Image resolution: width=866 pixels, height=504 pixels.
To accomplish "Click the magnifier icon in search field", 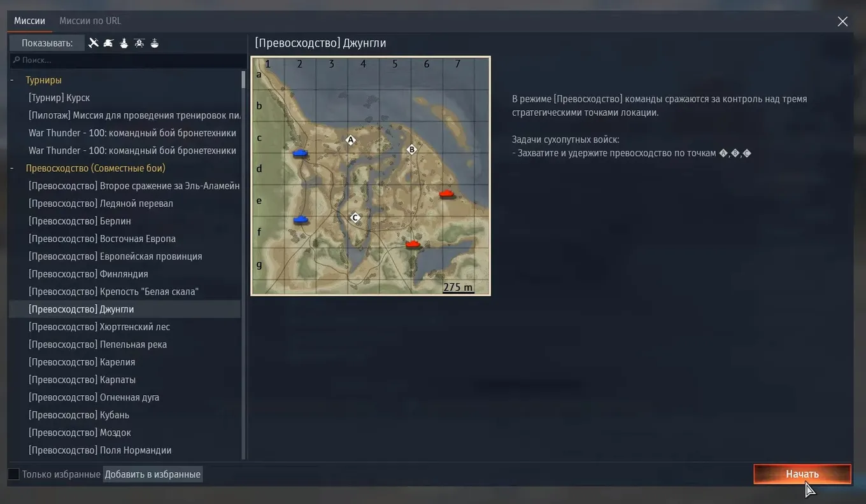I will pos(17,60).
